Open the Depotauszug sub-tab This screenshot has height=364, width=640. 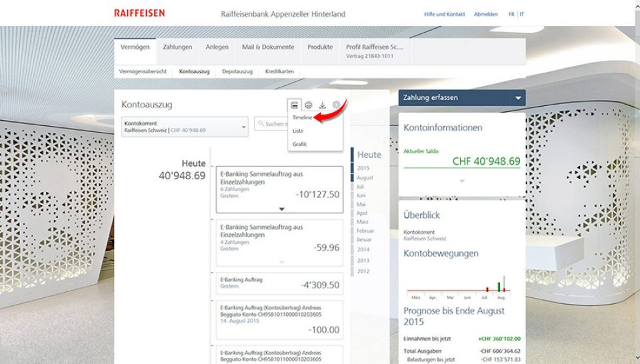coord(237,71)
